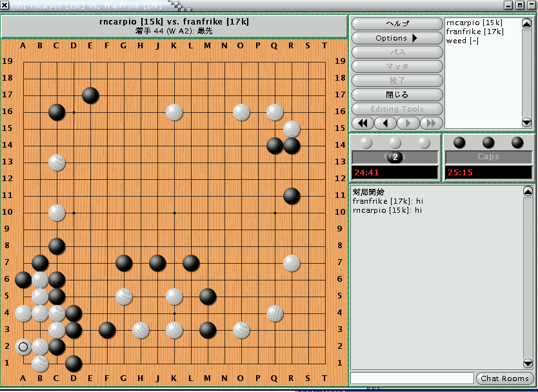Jump forward to the last move
The image size is (538, 392).
coord(432,123)
